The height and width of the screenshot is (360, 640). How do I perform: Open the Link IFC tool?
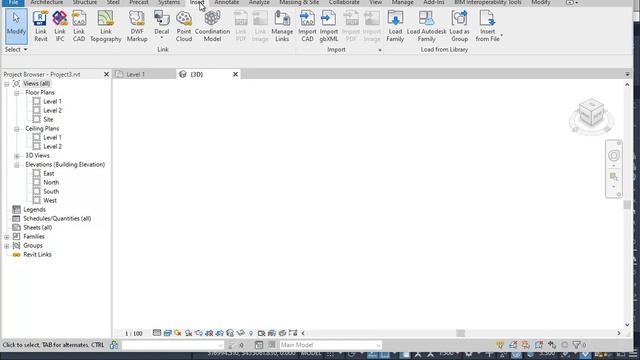[60, 27]
